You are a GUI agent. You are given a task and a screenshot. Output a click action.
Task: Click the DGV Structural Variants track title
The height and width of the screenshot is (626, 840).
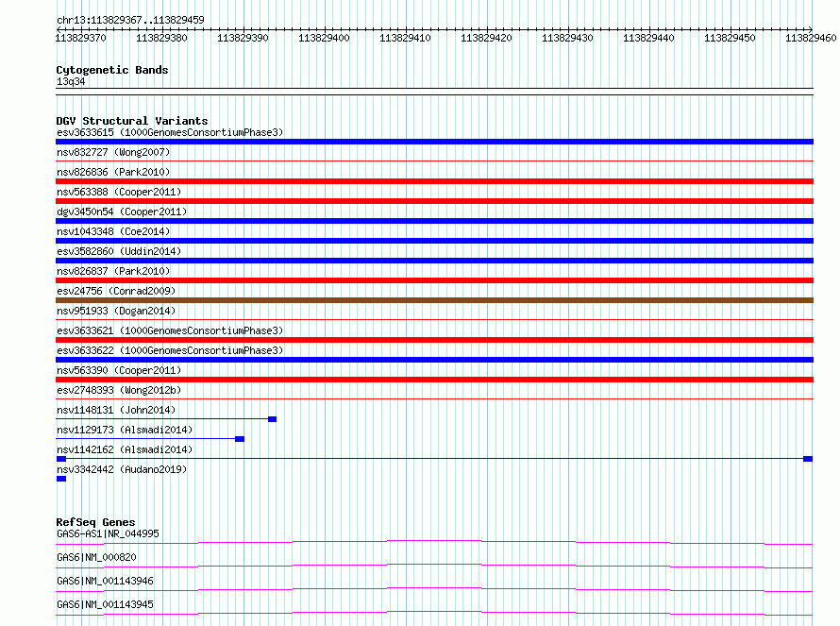click(x=132, y=121)
